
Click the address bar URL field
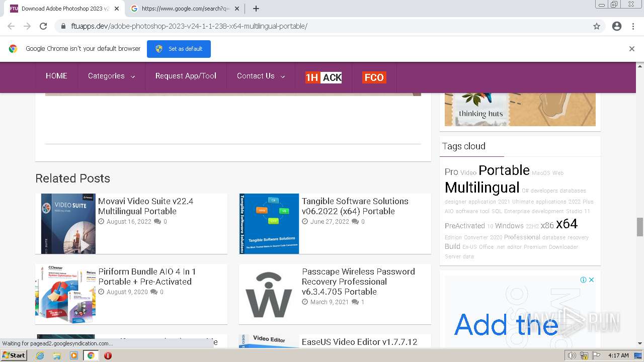tap(322, 26)
